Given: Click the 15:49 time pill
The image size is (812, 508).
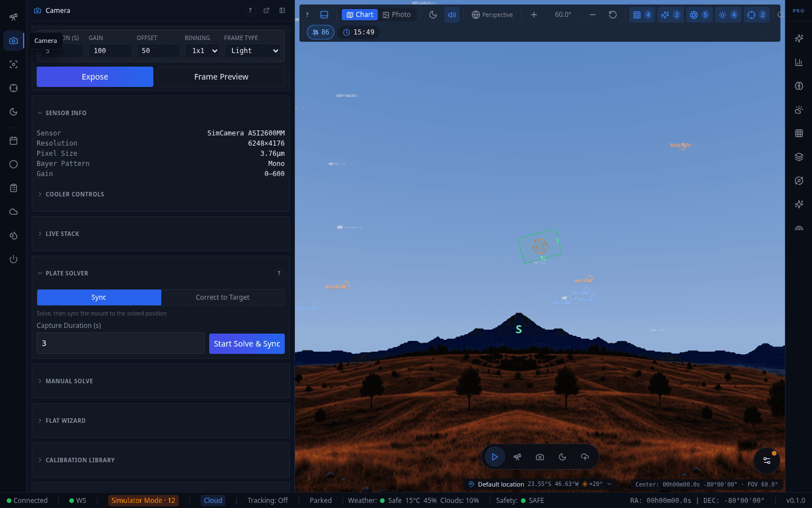Looking at the screenshot, I should tap(359, 32).
